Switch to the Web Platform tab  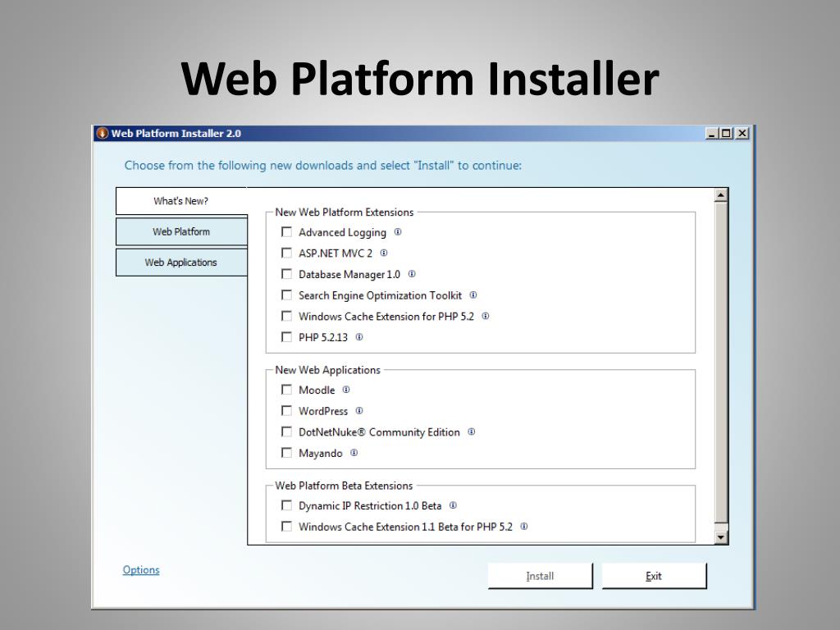[x=181, y=231]
